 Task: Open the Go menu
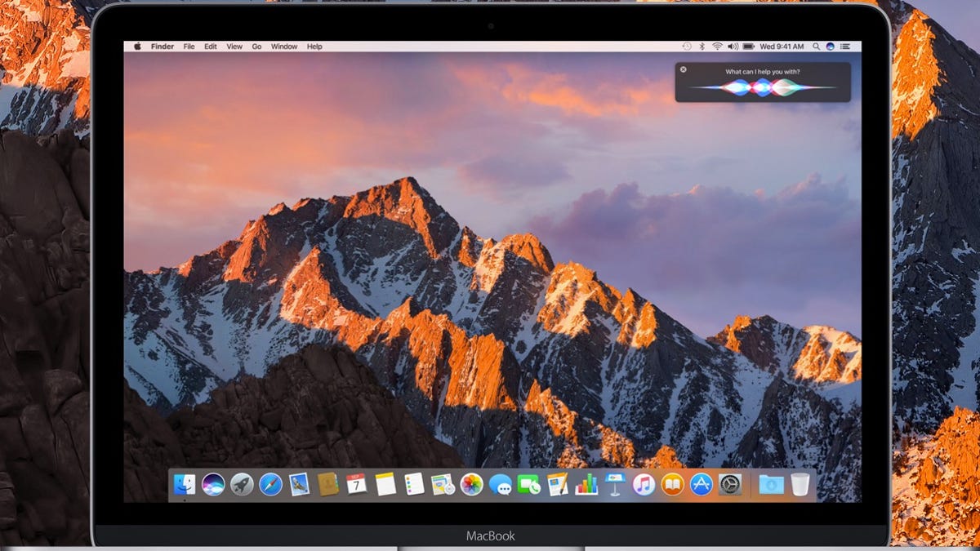click(x=256, y=47)
